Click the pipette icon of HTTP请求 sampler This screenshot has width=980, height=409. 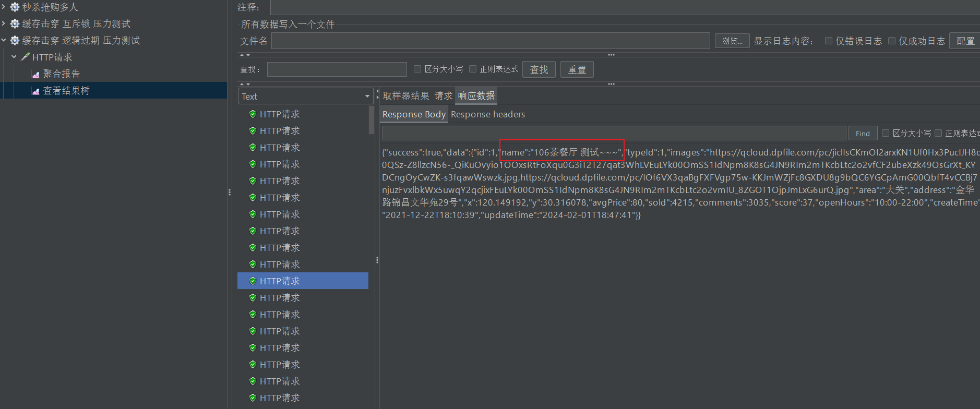(x=25, y=57)
